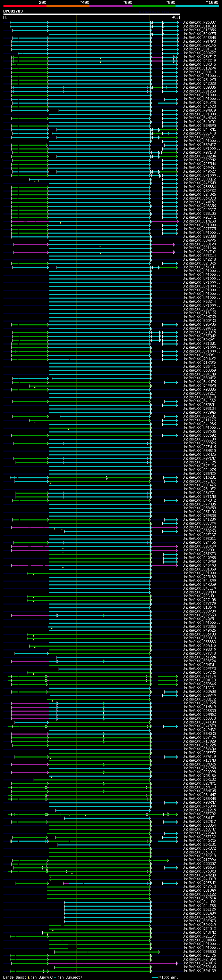This screenshot has height=980, width=222.
Task: Open hit UniRef100_B8BQ72
Action: [x=199, y=179]
